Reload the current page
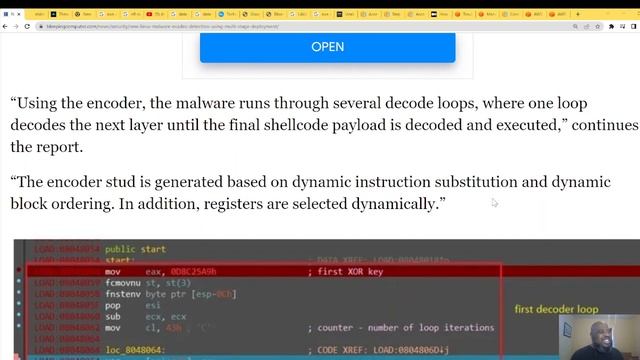Screen dimensions: 640x360 pyautogui.click(x=27, y=27)
